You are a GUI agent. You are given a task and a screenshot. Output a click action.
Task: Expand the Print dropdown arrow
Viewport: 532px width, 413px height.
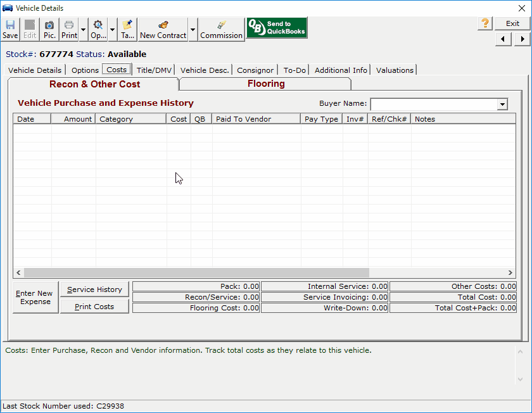click(x=84, y=29)
